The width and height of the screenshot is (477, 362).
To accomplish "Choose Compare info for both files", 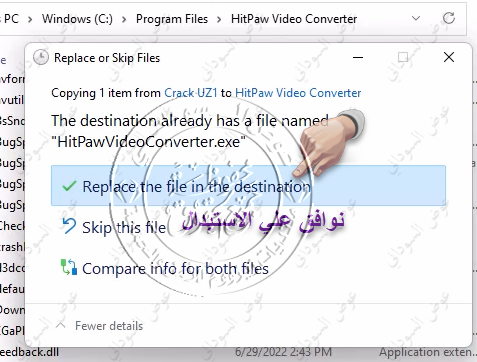I will coord(175,268).
